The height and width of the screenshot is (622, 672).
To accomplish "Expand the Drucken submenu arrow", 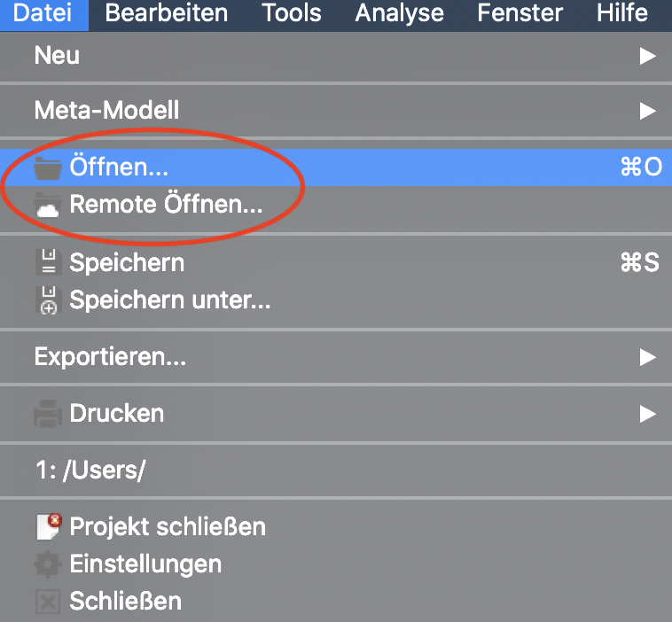I will click(x=647, y=414).
